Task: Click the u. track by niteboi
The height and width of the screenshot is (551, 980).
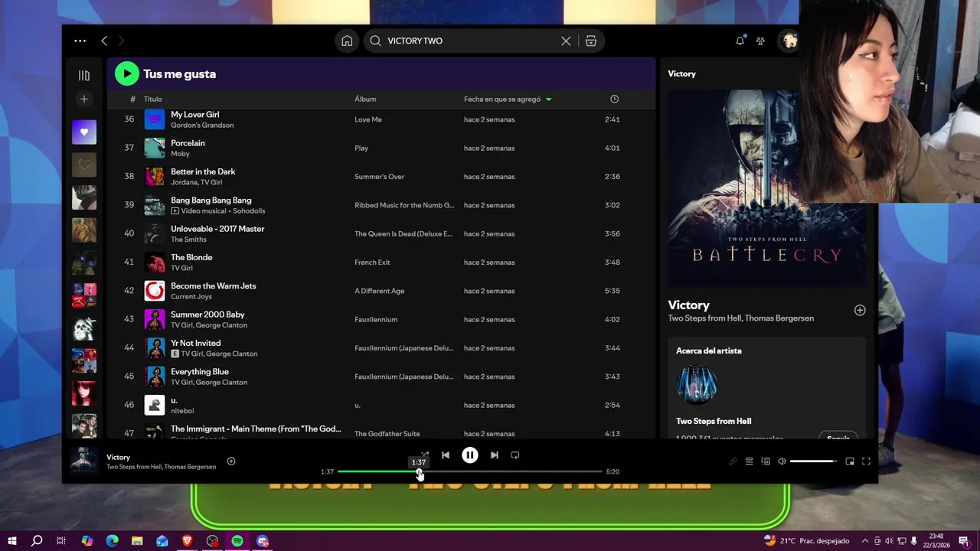Action: (x=174, y=400)
